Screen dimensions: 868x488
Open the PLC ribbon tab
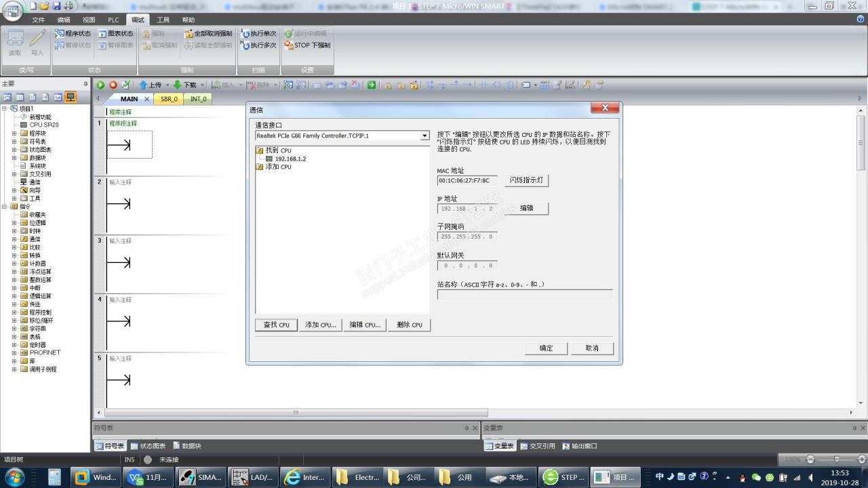click(113, 20)
